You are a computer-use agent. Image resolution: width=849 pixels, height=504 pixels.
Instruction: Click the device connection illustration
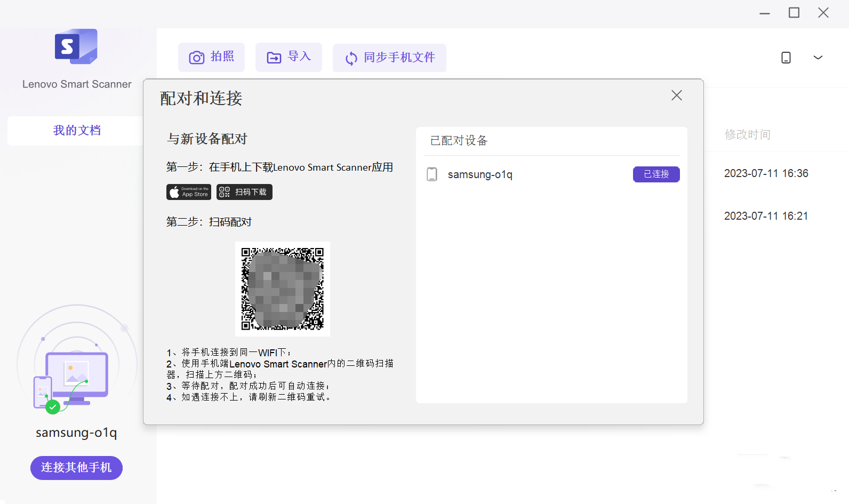point(76,360)
